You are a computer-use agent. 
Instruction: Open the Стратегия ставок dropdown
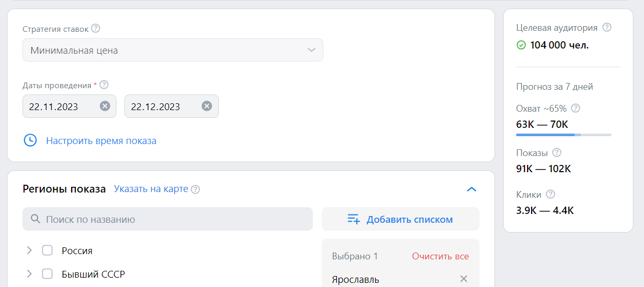(172, 51)
